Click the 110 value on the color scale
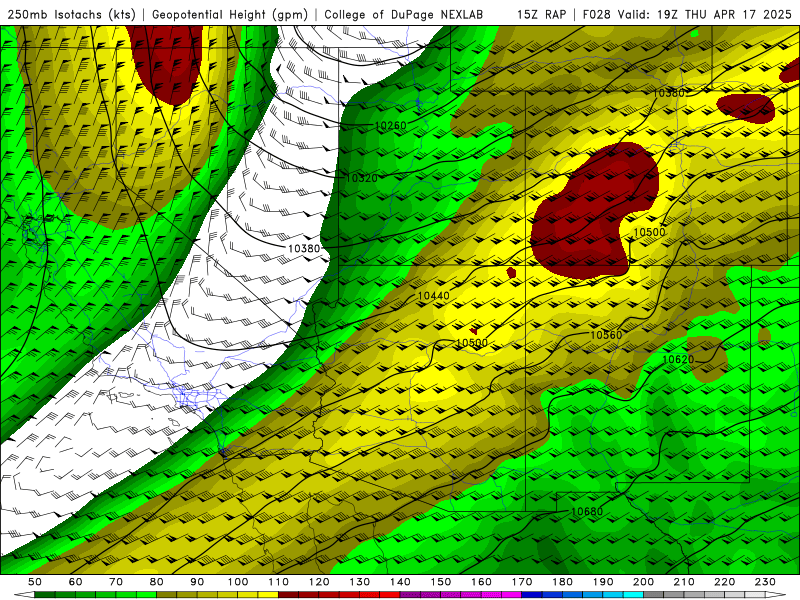 pyautogui.click(x=278, y=582)
